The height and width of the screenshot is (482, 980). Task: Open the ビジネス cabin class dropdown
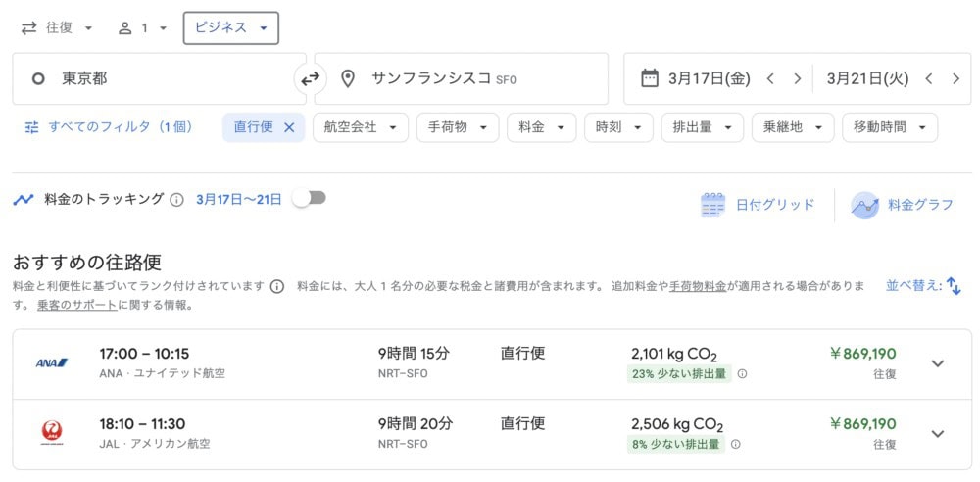tap(230, 28)
